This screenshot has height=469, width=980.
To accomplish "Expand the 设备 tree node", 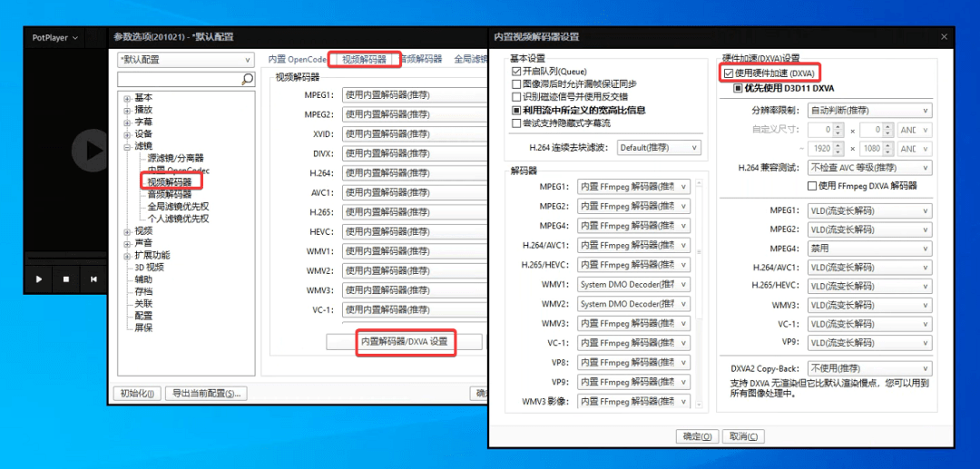I will (x=127, y=134).
